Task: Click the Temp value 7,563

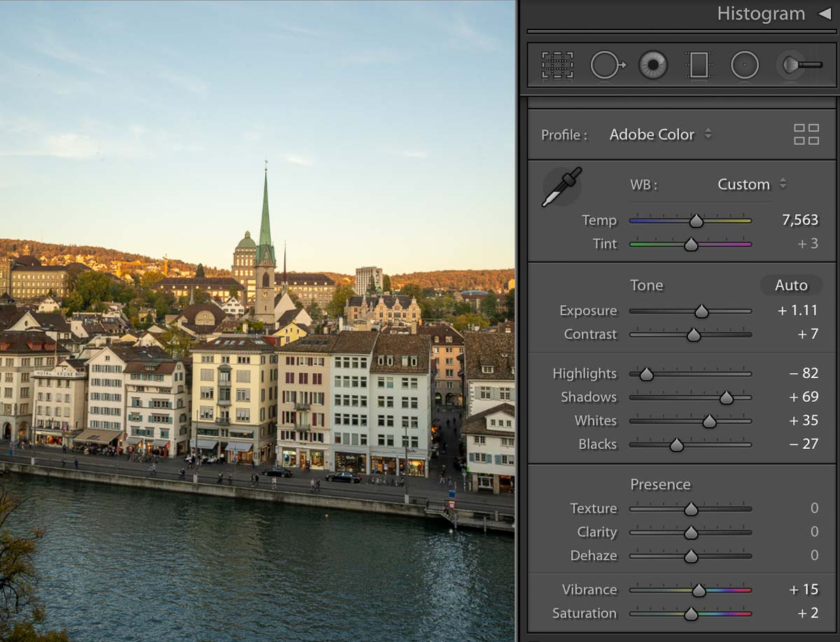Action: 799,220
